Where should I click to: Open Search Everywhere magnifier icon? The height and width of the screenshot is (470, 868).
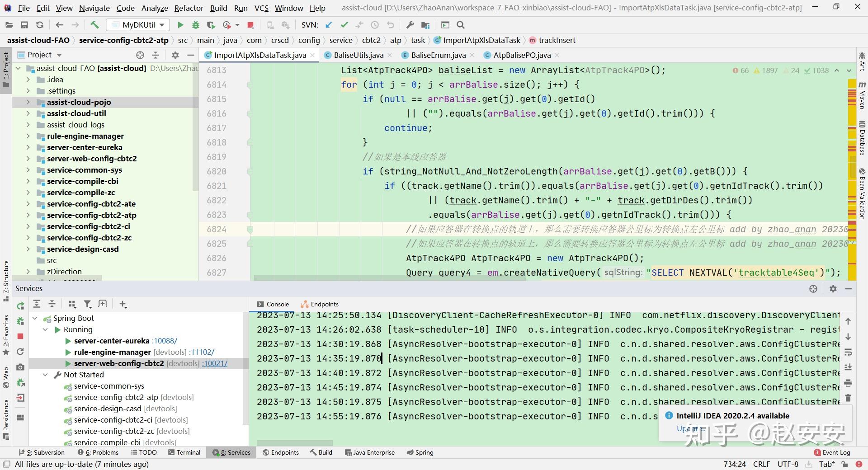pos(461,25)
